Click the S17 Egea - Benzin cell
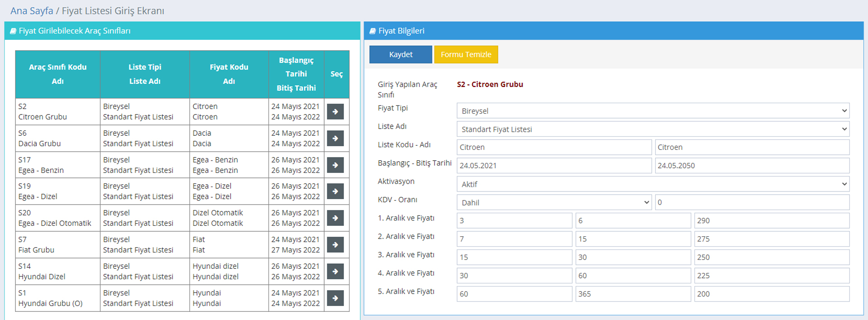868x320 pixels. 58,165
